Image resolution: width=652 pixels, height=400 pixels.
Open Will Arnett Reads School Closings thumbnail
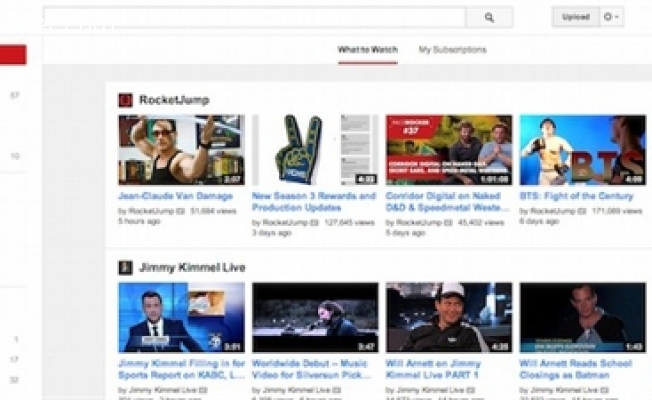coord(581,317)
